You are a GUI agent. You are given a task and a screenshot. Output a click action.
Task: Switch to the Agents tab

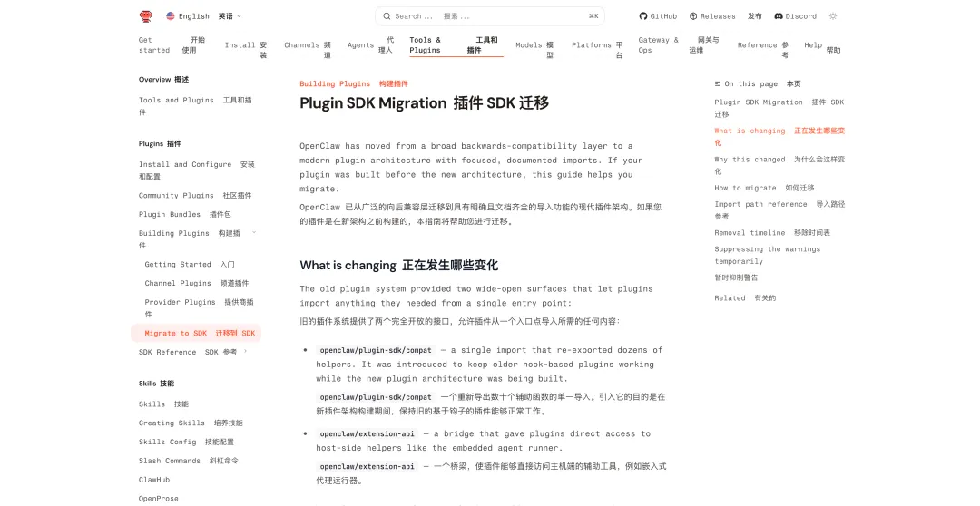(370, 45)
